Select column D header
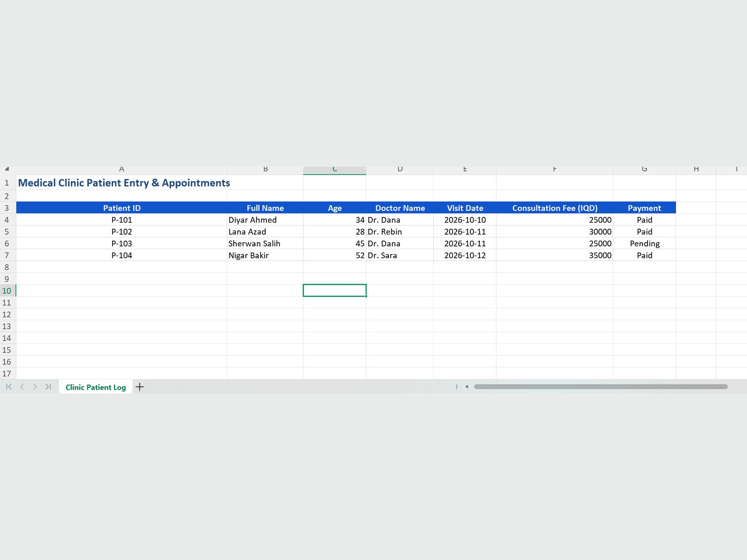The height and width of the screenshot is (560, 747). [x=400, y=170]
